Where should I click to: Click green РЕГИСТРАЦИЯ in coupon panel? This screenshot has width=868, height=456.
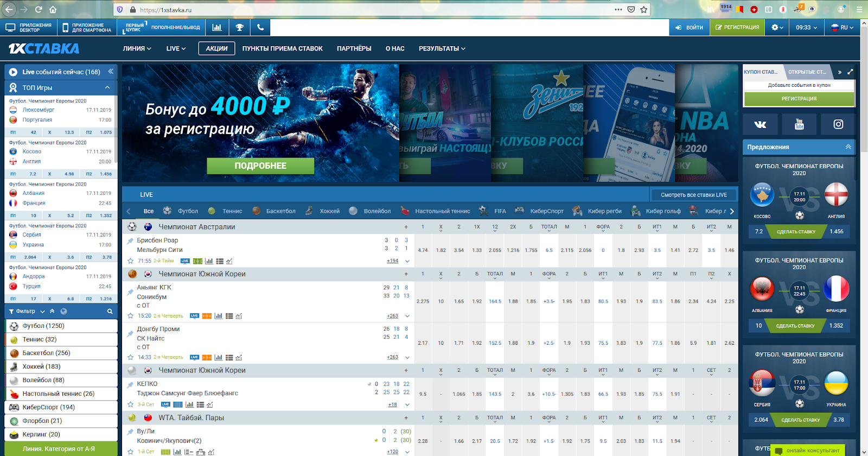799,99
